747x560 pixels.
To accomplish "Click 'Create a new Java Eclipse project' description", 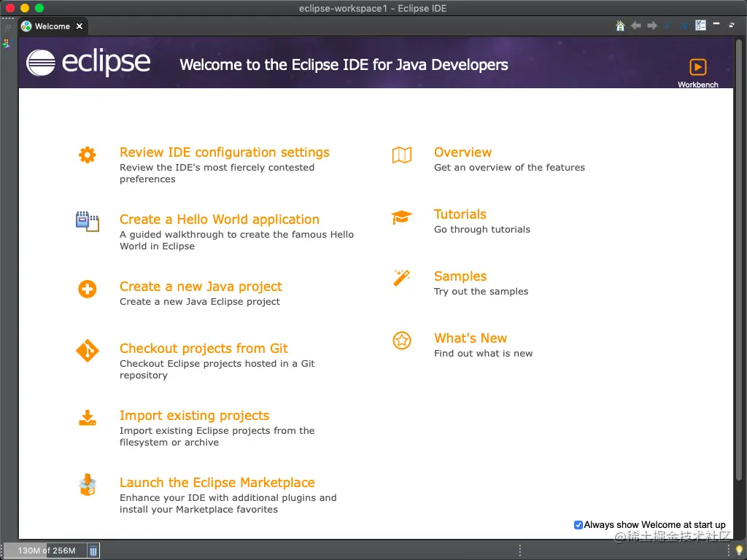I will click(200, 302).
